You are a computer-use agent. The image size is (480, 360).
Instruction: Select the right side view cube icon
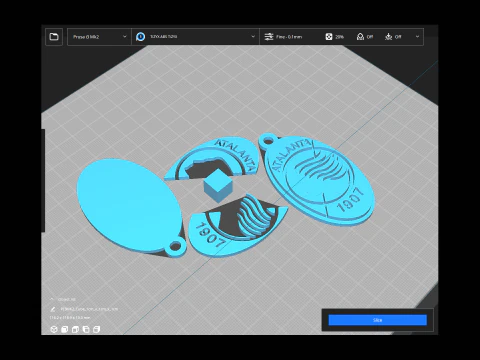click(x=97, y=329)
